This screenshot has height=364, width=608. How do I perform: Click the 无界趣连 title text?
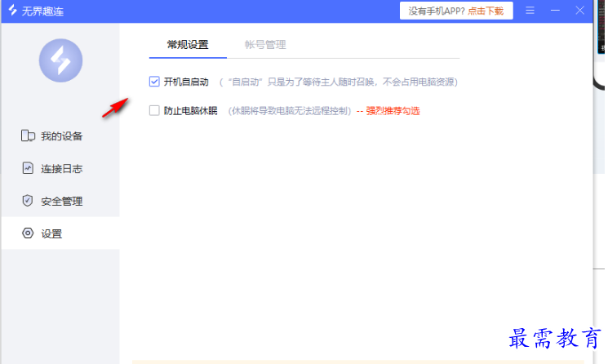coord(42,11)
